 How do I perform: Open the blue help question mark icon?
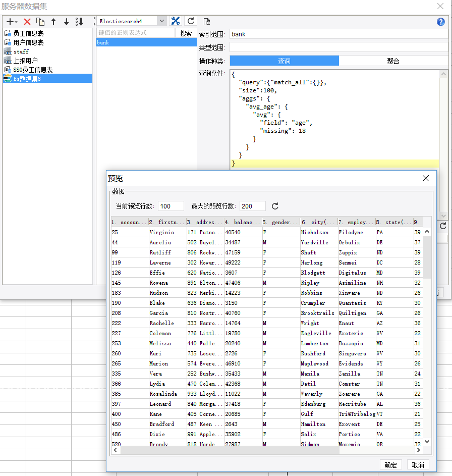(441, 22)
